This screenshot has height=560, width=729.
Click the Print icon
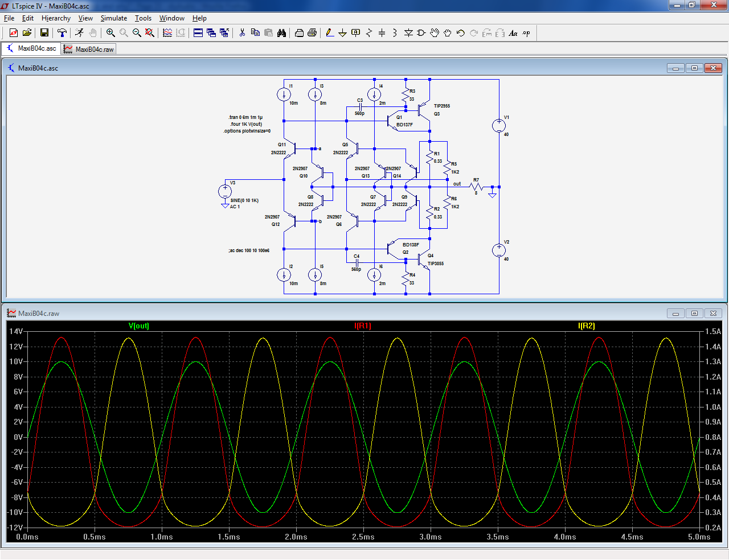(312, 33)
